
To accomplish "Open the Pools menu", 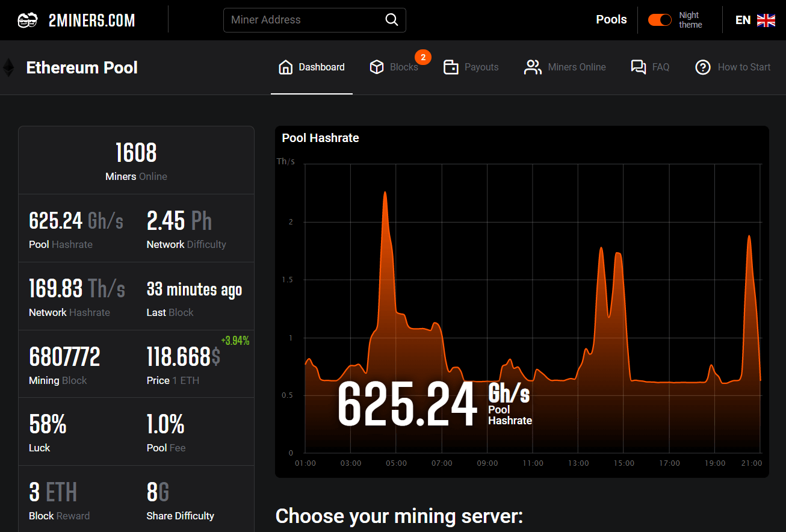I will click(611, 20).
